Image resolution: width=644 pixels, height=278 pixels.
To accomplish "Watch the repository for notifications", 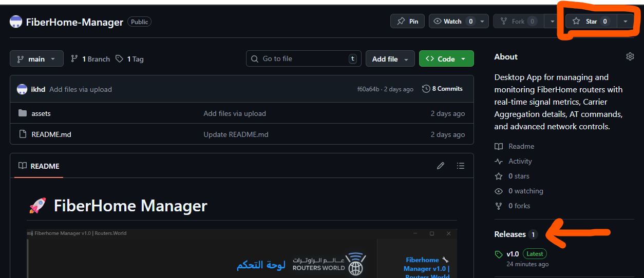I will click(452, 21).
